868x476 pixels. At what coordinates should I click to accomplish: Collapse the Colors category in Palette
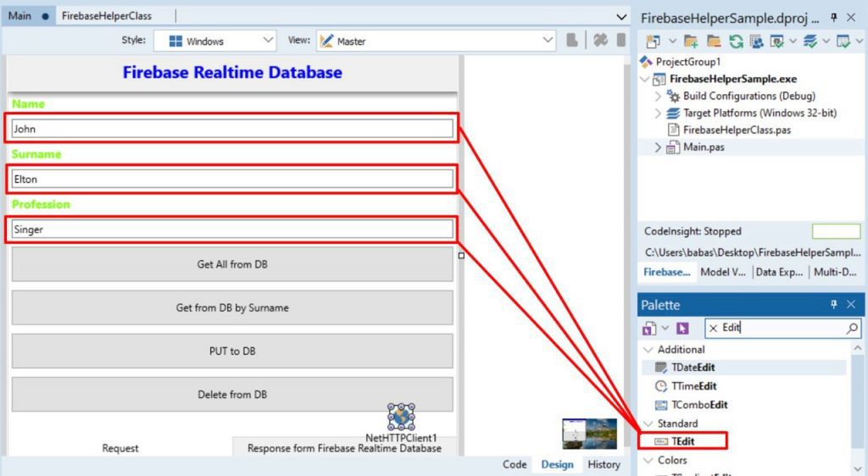pos(648,460)
